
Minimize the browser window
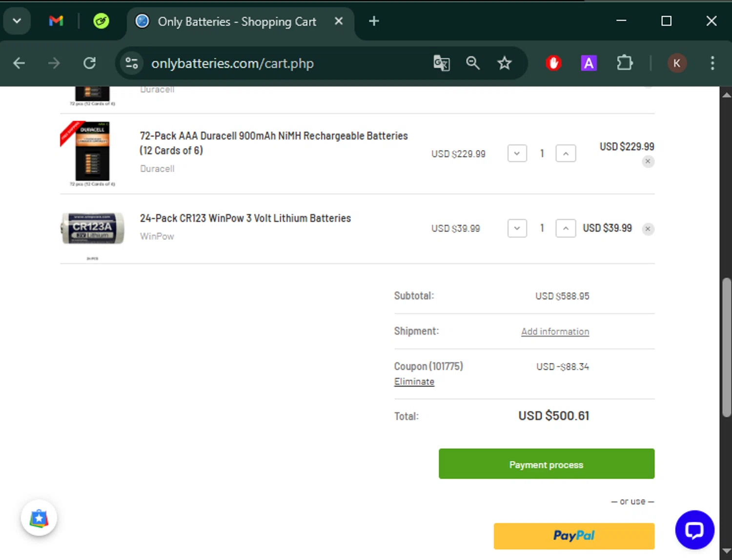621,21
